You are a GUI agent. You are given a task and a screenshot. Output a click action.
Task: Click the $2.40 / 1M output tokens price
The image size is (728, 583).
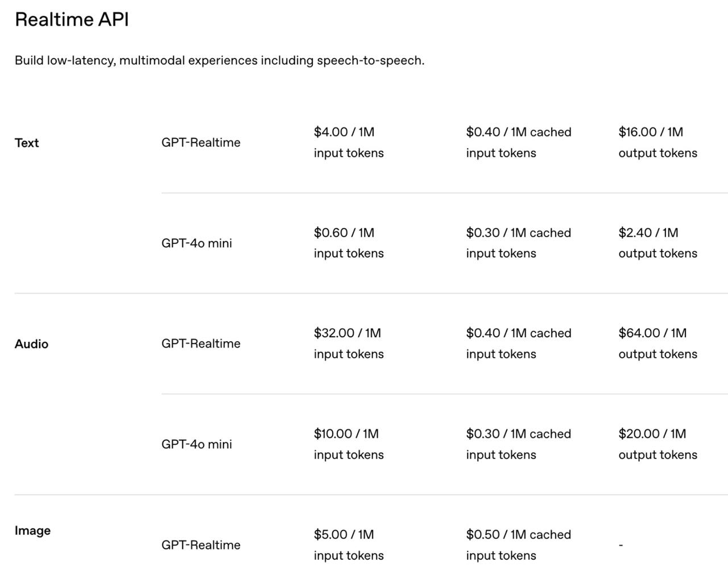658,243
